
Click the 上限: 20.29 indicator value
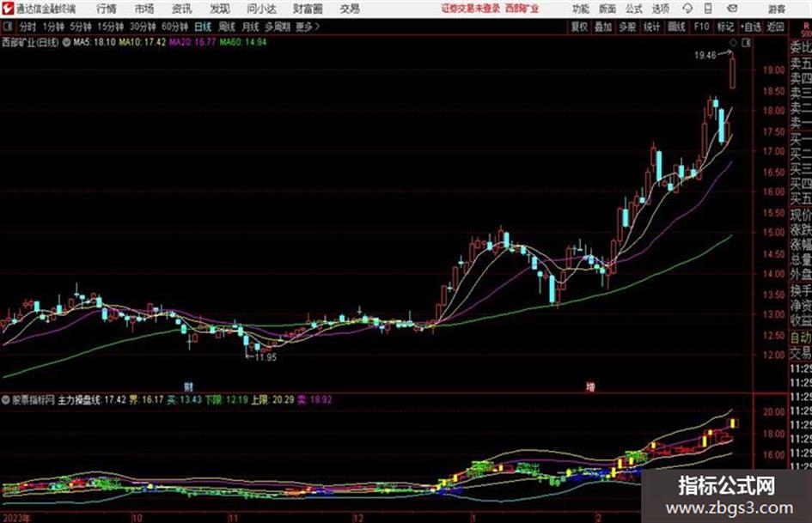pyautogui.click(x=272, y=399)
